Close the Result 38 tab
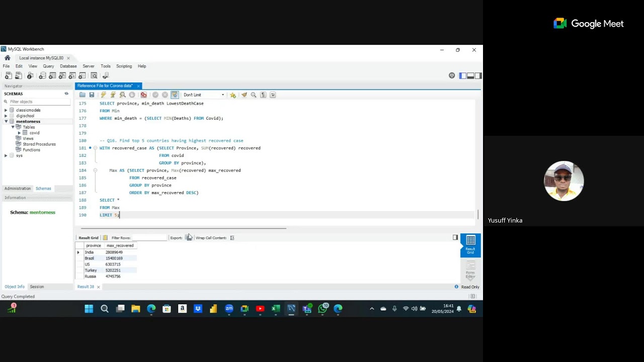The image size is (644, 362). coord(98,287)
